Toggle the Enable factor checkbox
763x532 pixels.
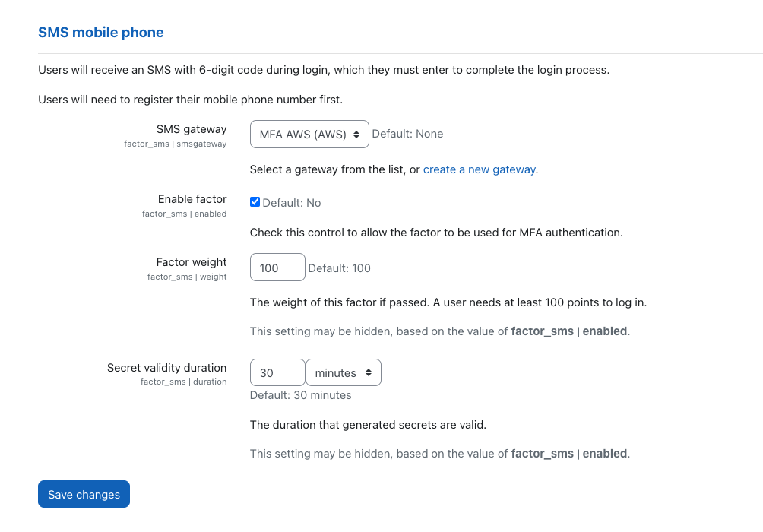(x=255, y=202)
